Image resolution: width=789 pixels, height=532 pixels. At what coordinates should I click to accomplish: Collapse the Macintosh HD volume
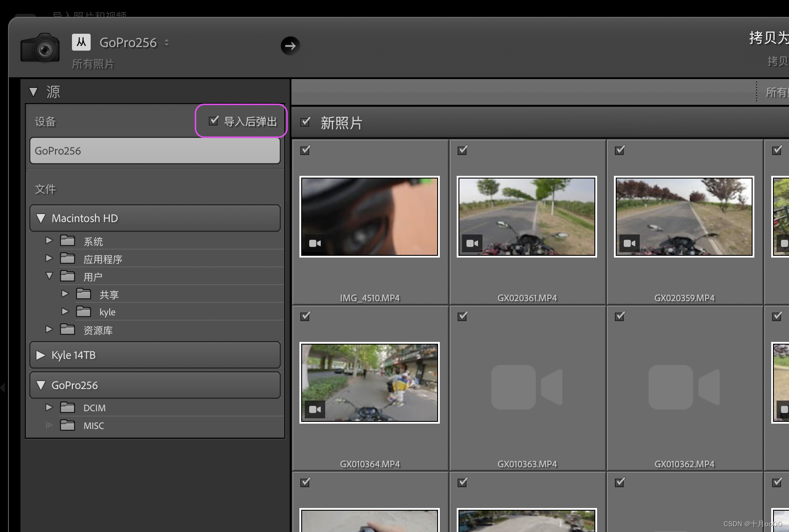click(41, 218)
